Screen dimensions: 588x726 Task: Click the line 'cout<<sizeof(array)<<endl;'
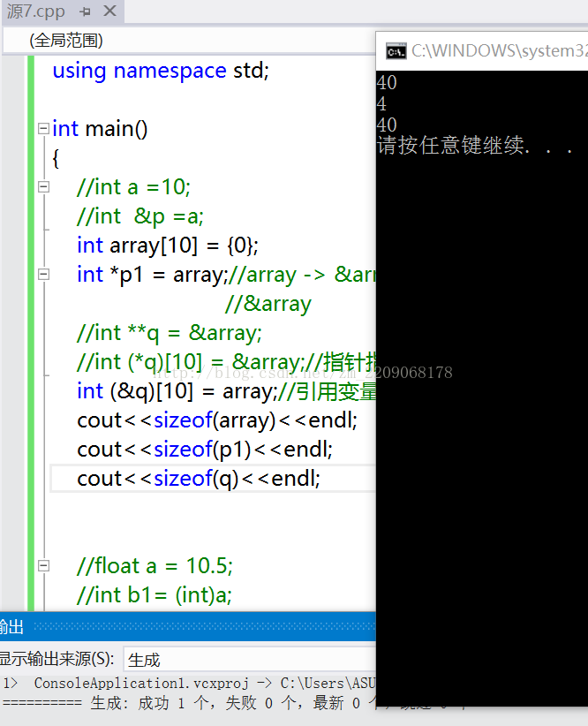pos(217,420)
